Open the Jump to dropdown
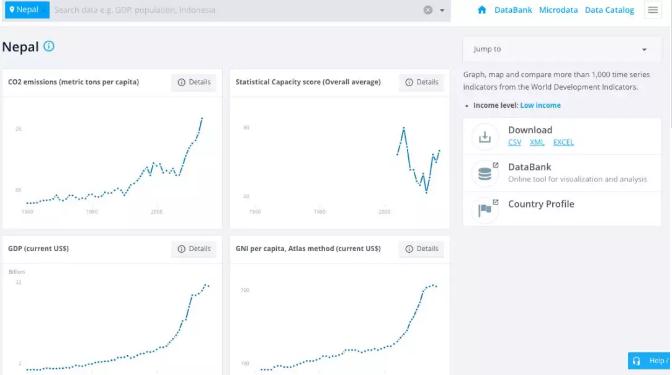Viewport: 672px width, 375px height. (x=561, y=49)
